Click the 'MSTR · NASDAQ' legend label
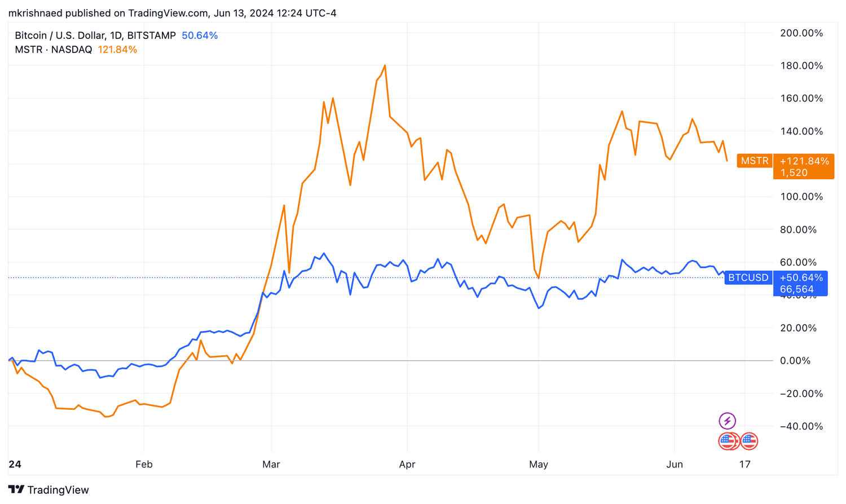The height and width of the screenshot is (504, 846). click(x=54, y=50)
